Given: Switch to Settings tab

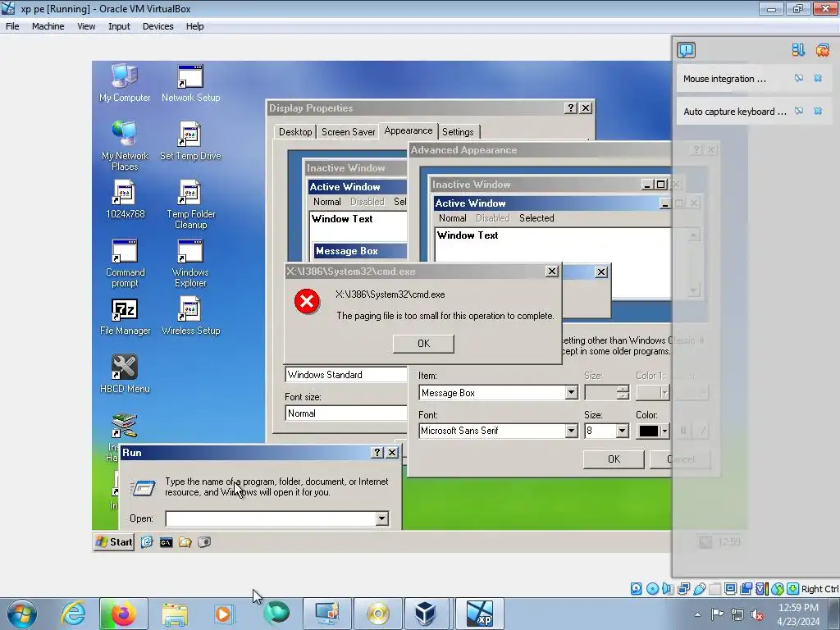Looking at the screenshot, I should pos(458,132).
